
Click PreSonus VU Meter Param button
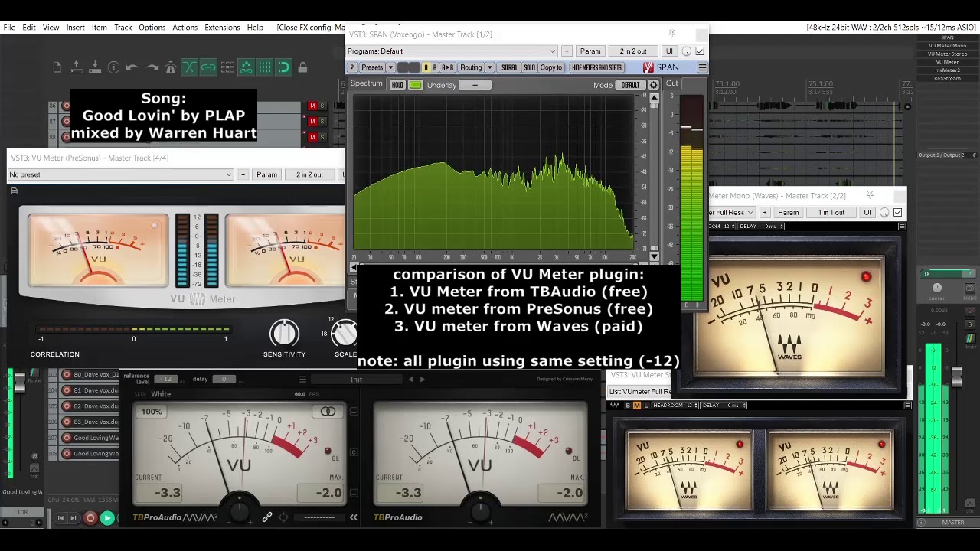point(266,174)
